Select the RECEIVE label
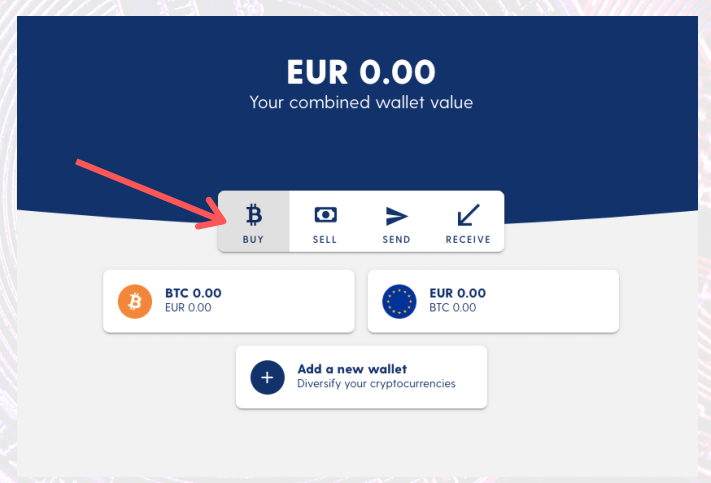This screenshot has height=483, width=711. coord(468,239)
